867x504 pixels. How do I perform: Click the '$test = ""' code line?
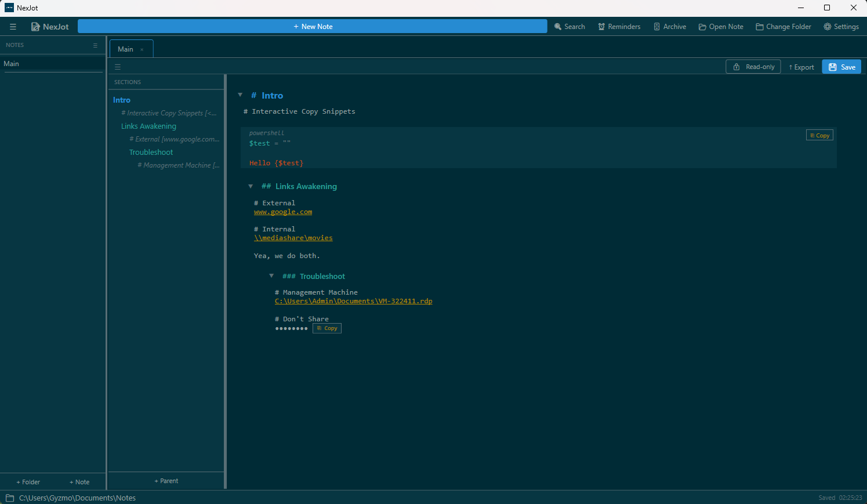click(270, 143)
